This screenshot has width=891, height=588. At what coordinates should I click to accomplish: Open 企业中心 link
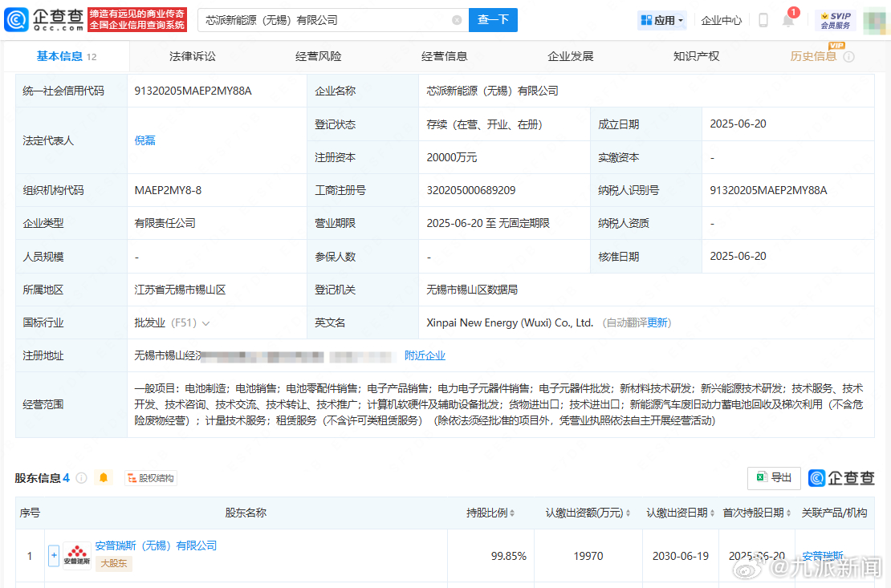pyautogui.click(x=721, y=20)
